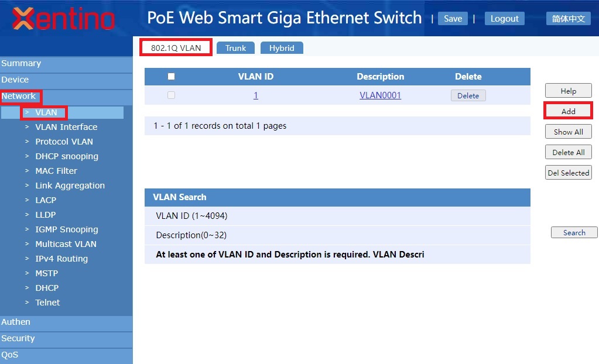Expand the Device menu section

(15, 80)
